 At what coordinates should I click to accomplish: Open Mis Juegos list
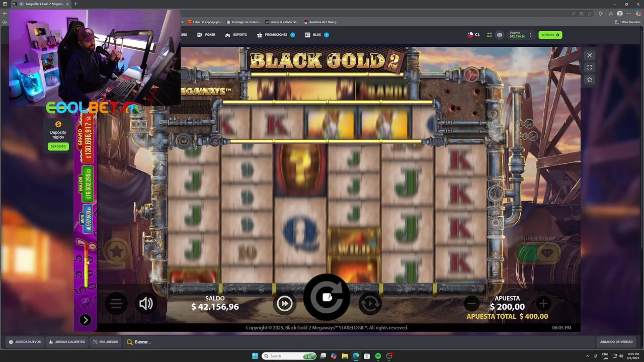point(106,342)
